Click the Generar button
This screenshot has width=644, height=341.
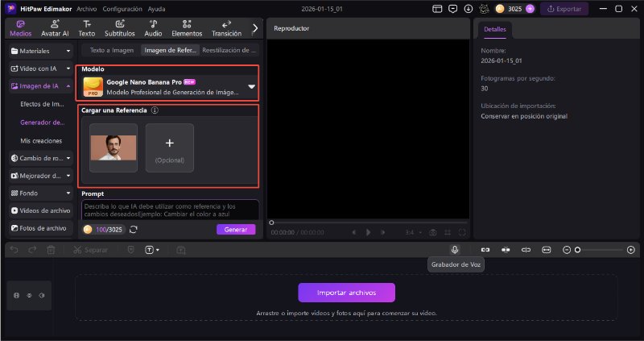coord(236,230)
